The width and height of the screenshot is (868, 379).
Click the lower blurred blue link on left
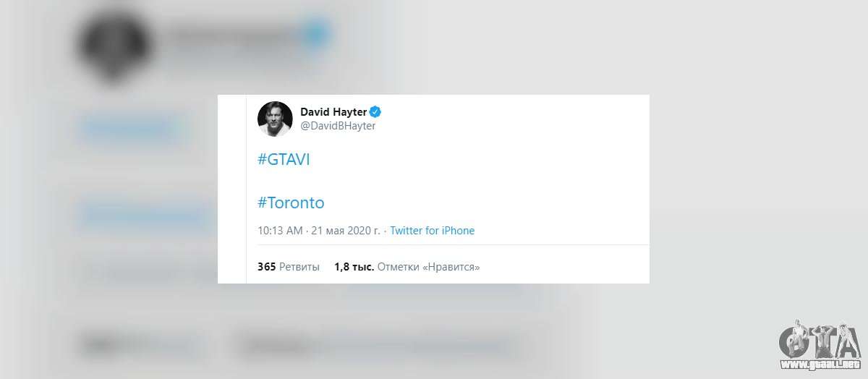[141, 216]
